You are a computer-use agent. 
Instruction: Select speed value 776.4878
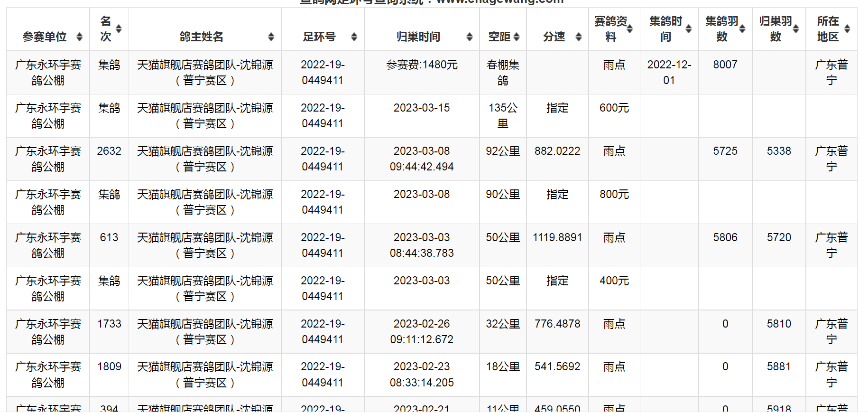click(557, 324)
